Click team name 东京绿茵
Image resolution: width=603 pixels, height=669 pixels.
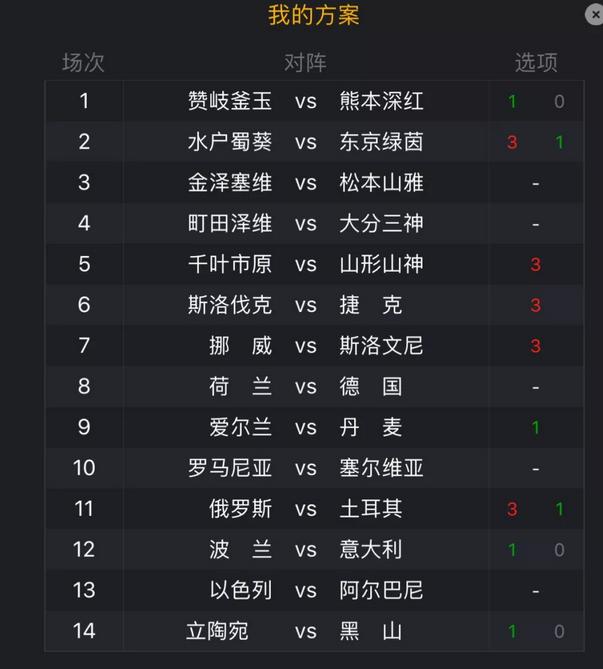[x=382, y=142]
